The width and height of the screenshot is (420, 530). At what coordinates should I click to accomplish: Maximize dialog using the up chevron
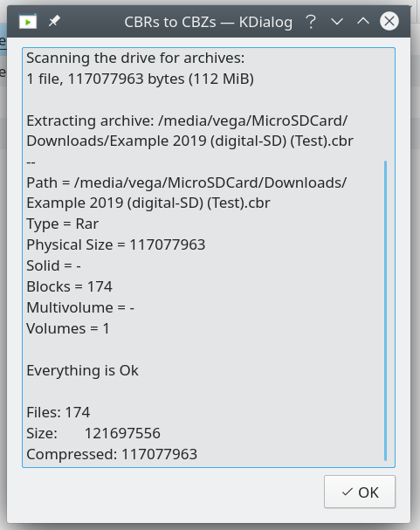[x=363, y=21]
